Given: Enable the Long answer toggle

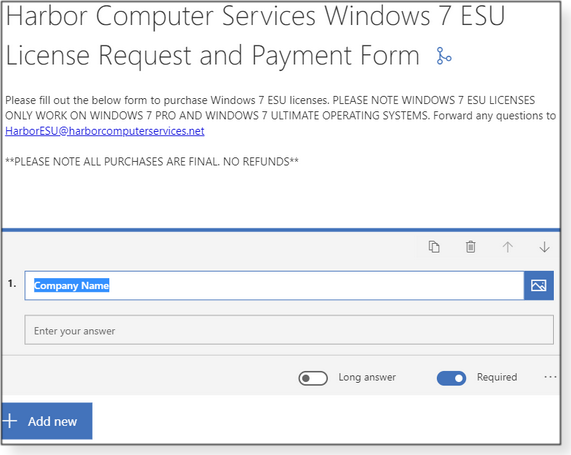Looking at the screenshot, I should (313, 378).
